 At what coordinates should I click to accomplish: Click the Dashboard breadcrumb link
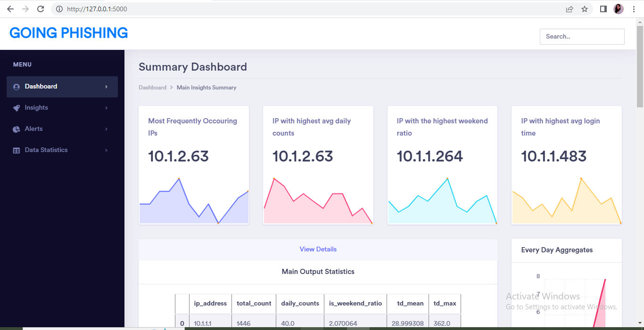[152, 88]
